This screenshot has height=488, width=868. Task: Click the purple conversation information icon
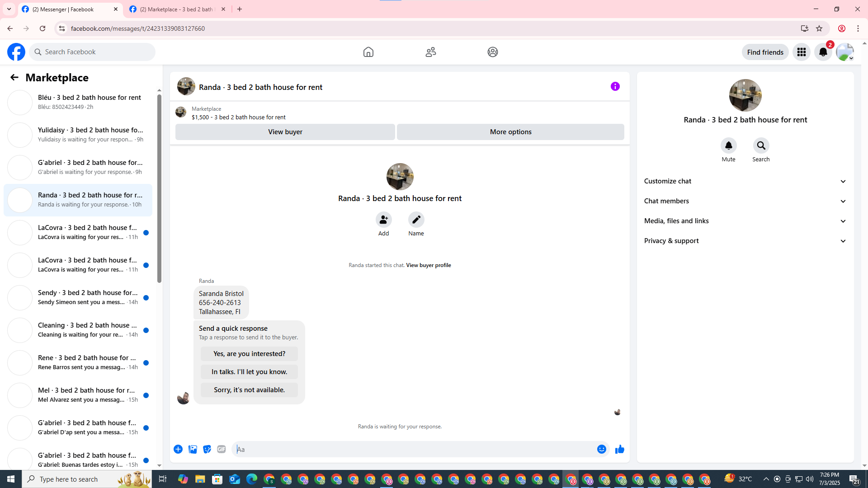(615, 86)
